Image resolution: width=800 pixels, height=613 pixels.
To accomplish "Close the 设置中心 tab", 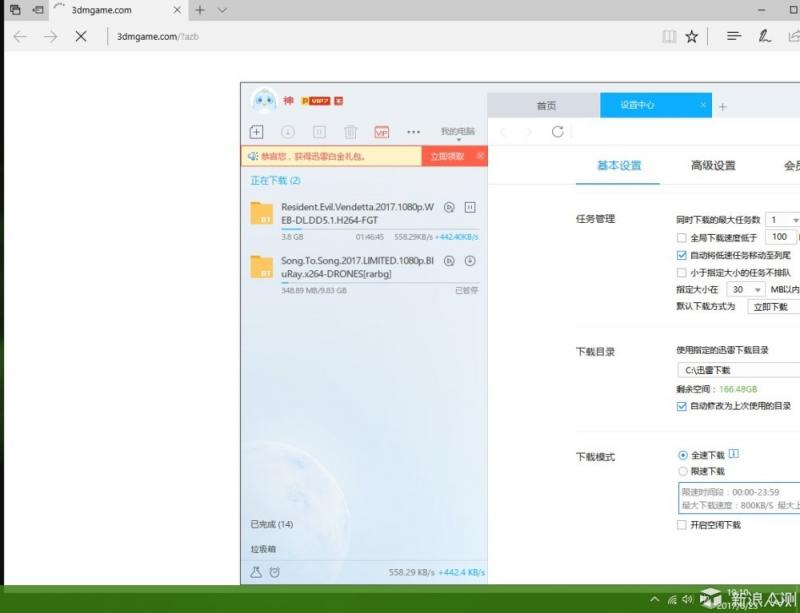I will click(703, 105).
